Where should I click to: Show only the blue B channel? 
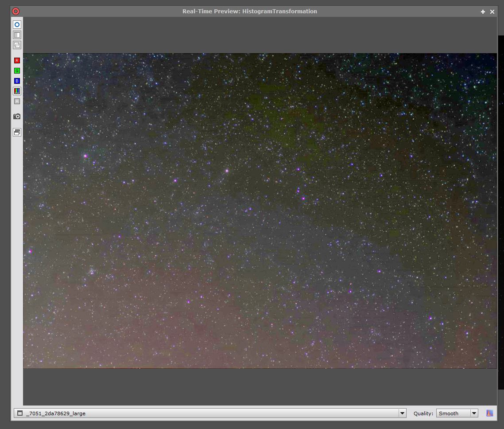pyautogui.click(x=17, y=81)
